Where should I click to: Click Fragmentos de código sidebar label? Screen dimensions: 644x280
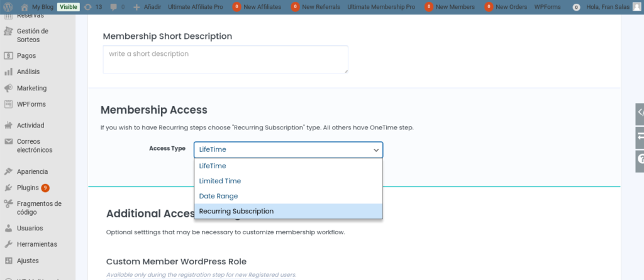point(39,208)
